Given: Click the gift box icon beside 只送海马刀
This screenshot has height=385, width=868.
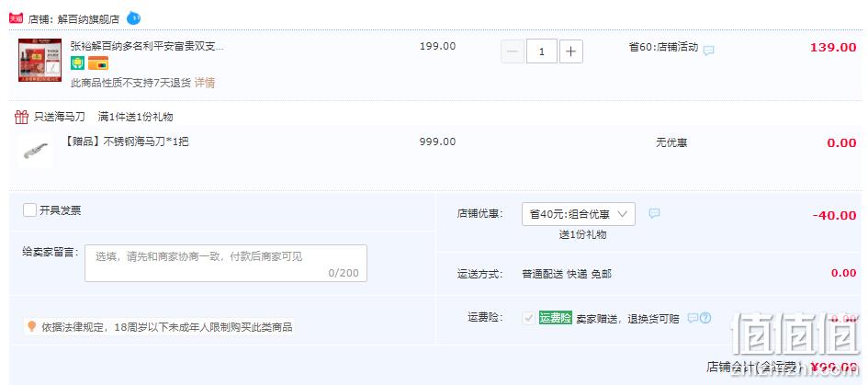Looking at the screenshot, I should click(22, 117).
